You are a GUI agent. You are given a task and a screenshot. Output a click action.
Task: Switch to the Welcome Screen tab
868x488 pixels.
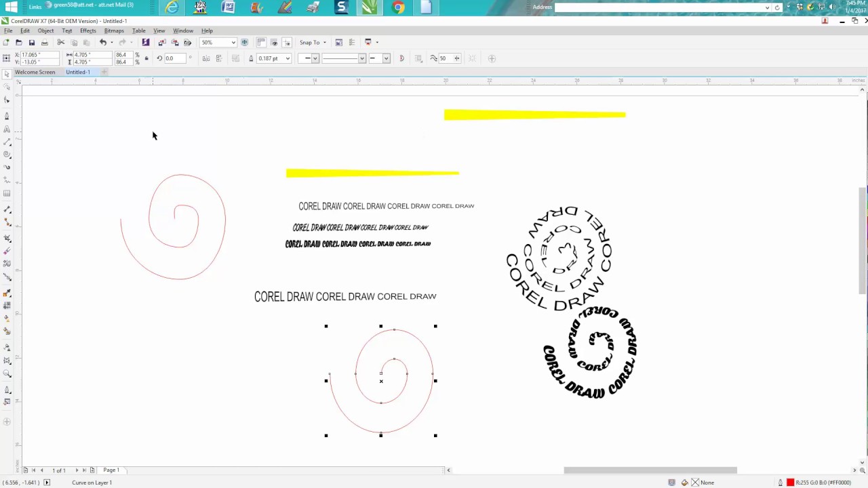[35, 72]
